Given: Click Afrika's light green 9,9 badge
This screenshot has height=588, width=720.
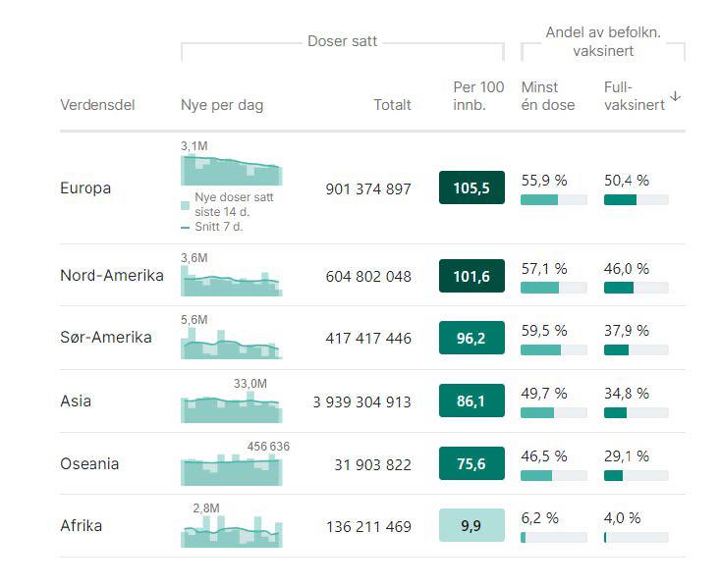Looking at the screenshot, I should [471, 526].
